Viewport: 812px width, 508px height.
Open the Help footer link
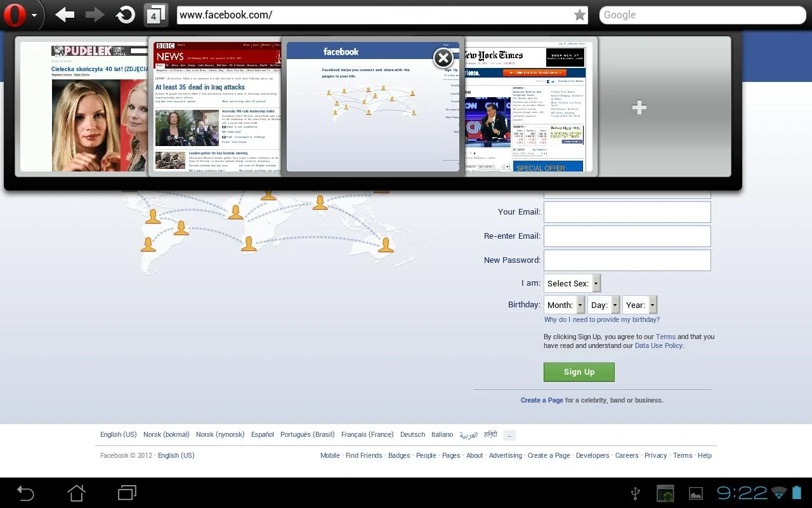705,456
